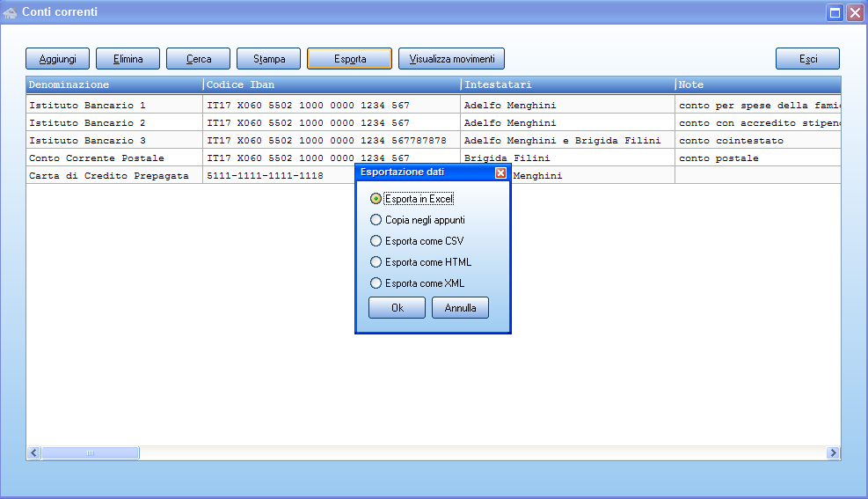Click card number 5111-1111-1111-1118
This screenshot has height=499, width=868.
coord(266,176)
